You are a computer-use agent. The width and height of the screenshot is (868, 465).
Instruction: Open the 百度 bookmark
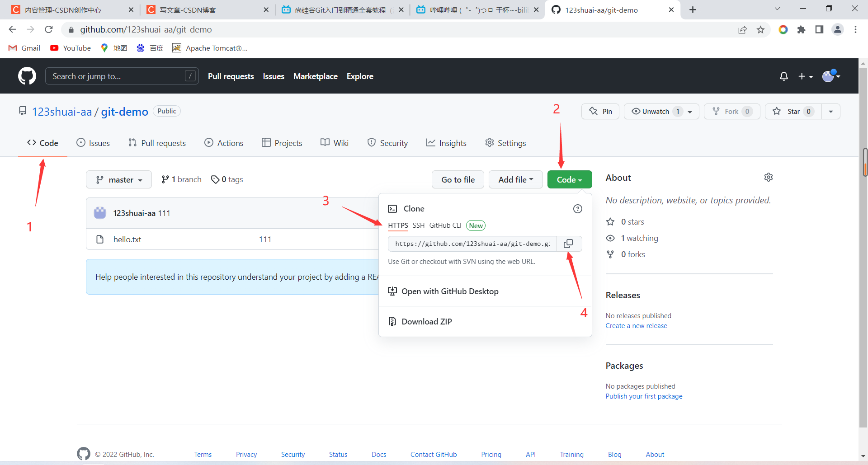[150, 48]
